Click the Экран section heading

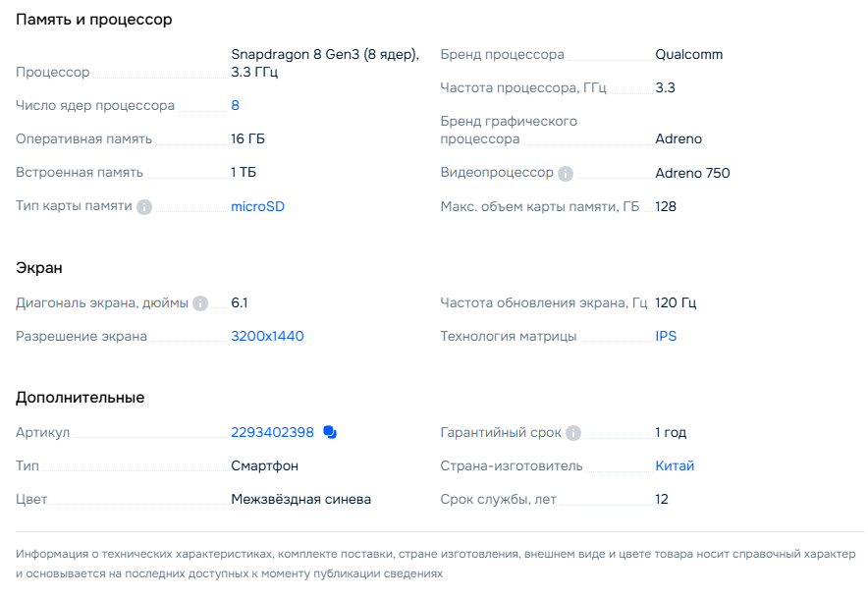(39, 267)
